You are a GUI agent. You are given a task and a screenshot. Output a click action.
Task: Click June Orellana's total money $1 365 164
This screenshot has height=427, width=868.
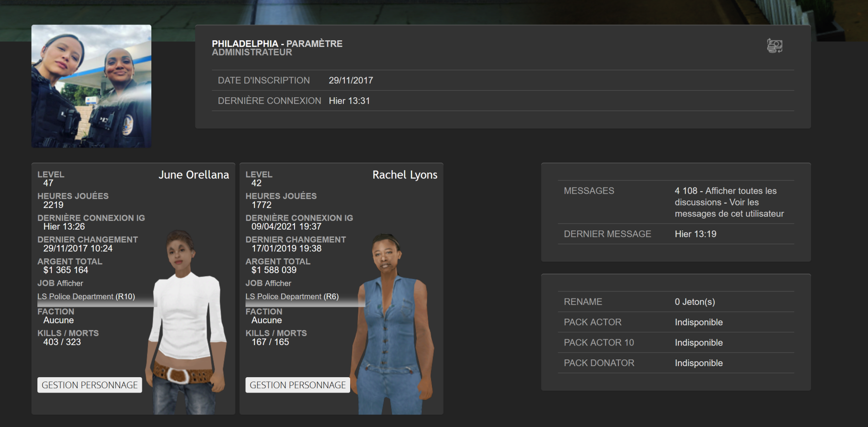(66, 270)
